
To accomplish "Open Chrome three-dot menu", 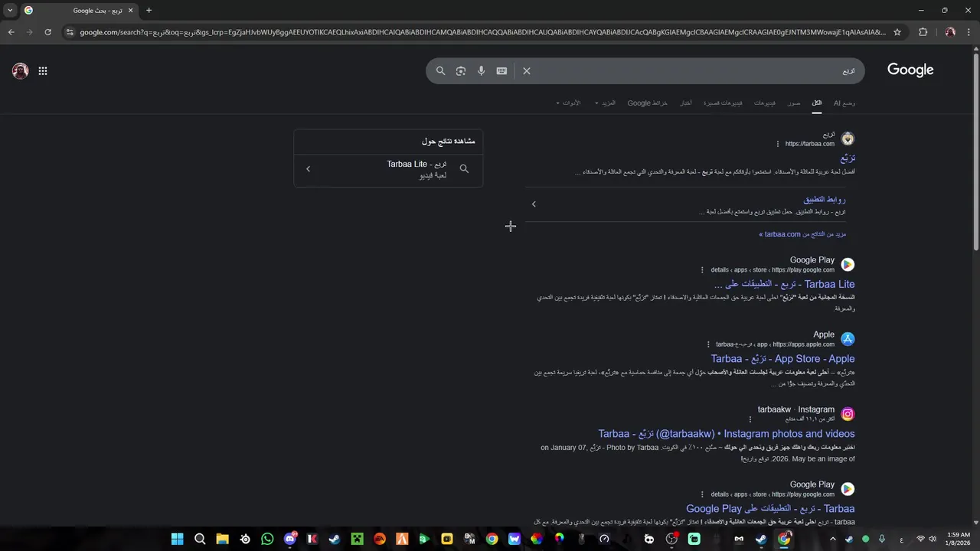I will point(969,32).
